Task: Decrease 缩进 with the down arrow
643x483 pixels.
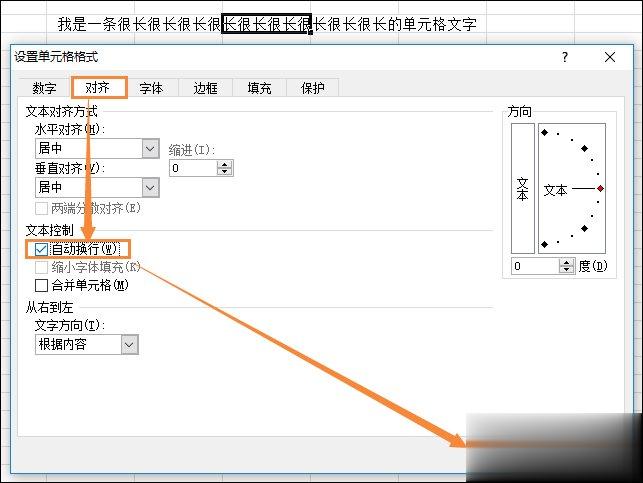Action: tap(225, 172)
